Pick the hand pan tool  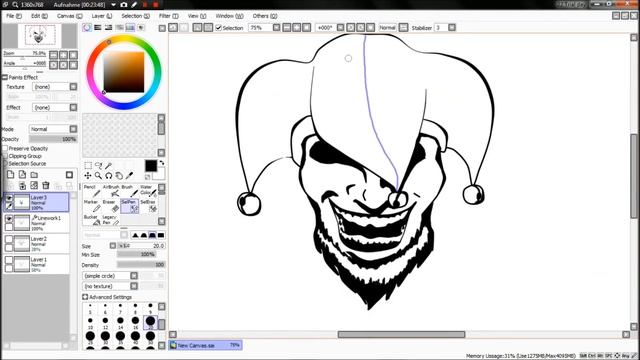[x=119, y=176]
